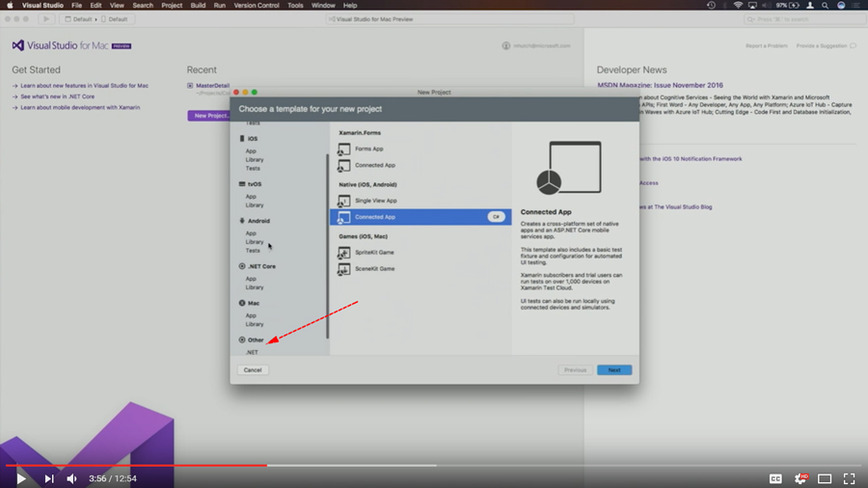Open the Default configuration selector
The width and height of the screenshot is (868, 488).
pyautogui.click(x=78, y=19)
